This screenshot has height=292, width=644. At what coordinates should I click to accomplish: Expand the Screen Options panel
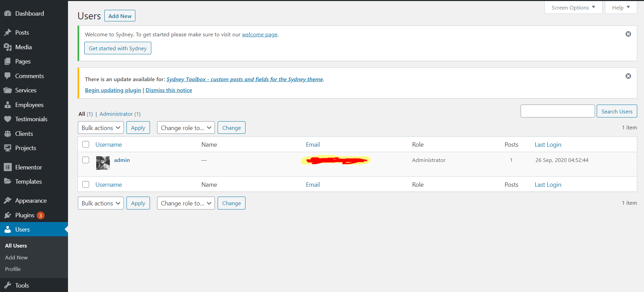pyautogui.click(x=573, y=7)
